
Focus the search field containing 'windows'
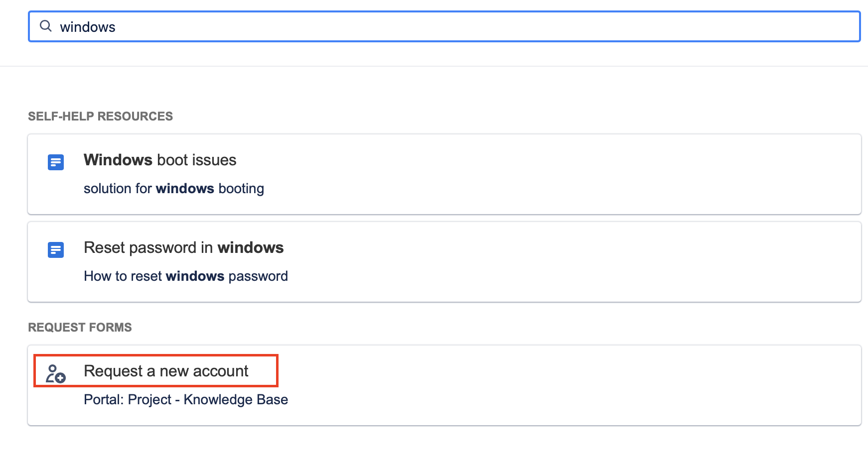(x=444, y=26)
